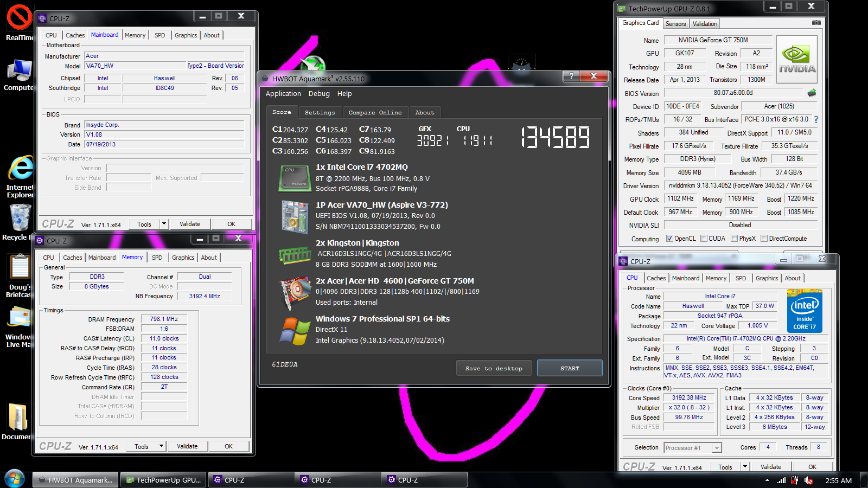The height and width of the screenshot is (488, 868).
Task: Click the NVIDIA logo in GPU-Z
Action: point(797,59)
